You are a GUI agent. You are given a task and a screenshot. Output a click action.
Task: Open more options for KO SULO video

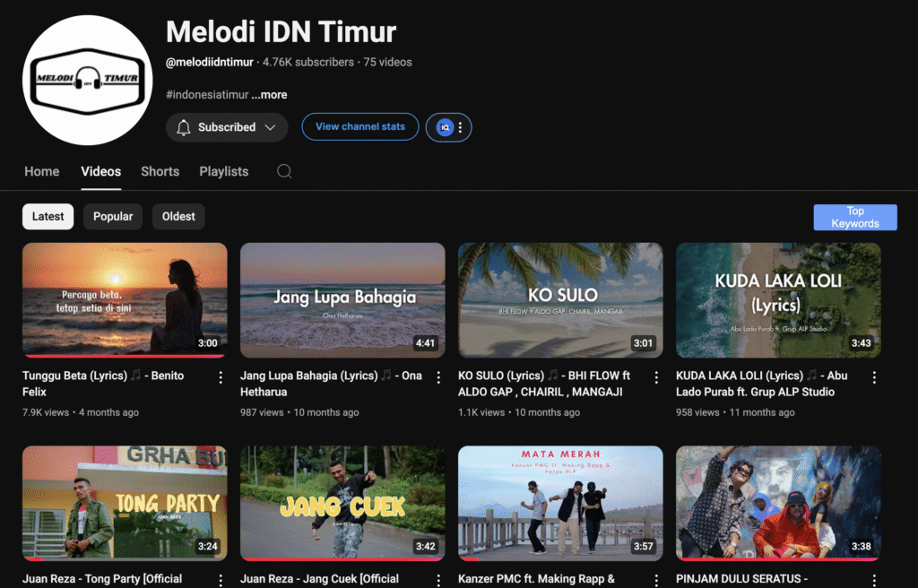click(x=656, y=377)
